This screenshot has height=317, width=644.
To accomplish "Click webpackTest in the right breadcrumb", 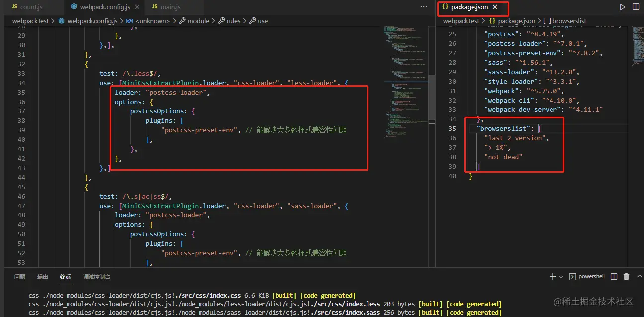I will coord(461,21).
